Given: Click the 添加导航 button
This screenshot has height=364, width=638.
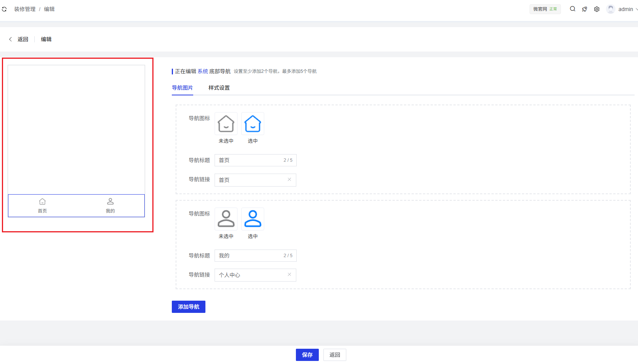Looking at the screenshot, I should pyautogui.click(x=189, y=307).
